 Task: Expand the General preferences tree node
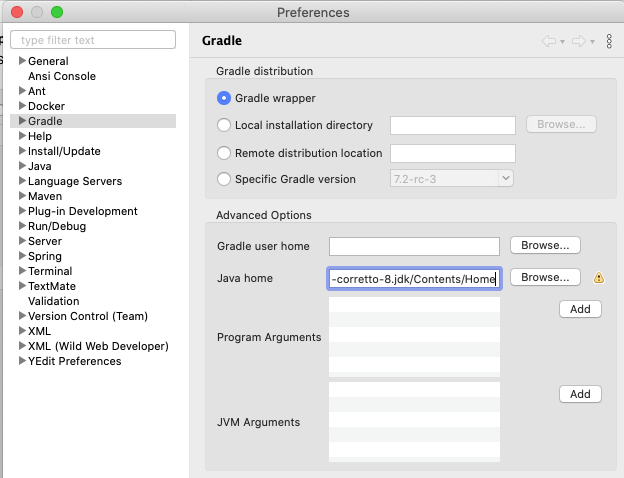click(x=21, y=61)
